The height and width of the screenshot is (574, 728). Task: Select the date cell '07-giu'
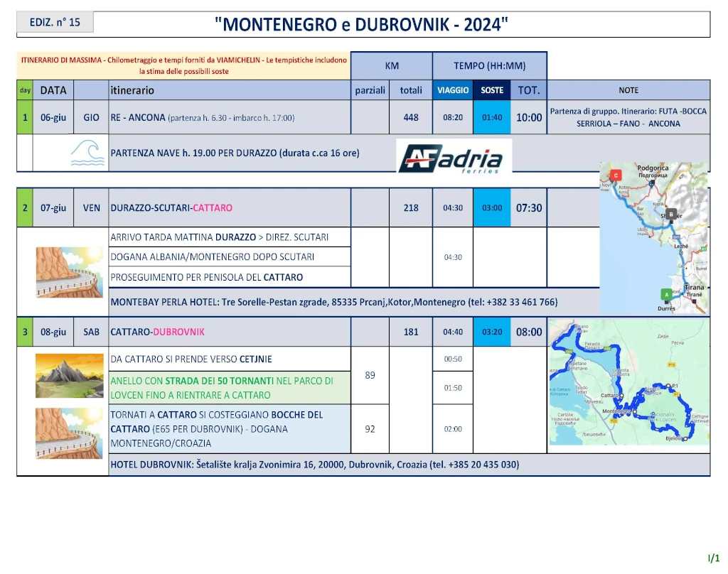point(53,208)
